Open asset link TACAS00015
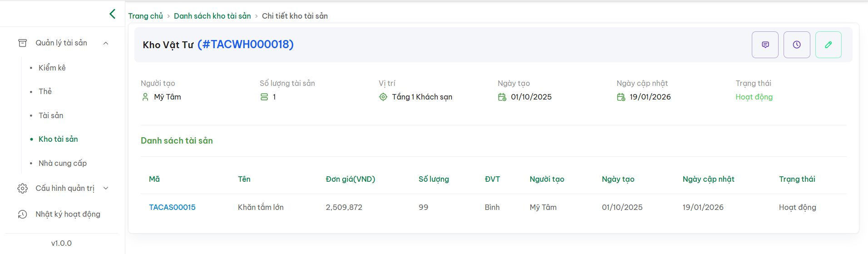The height and width of the screenshot is (254, 868). 172,207
